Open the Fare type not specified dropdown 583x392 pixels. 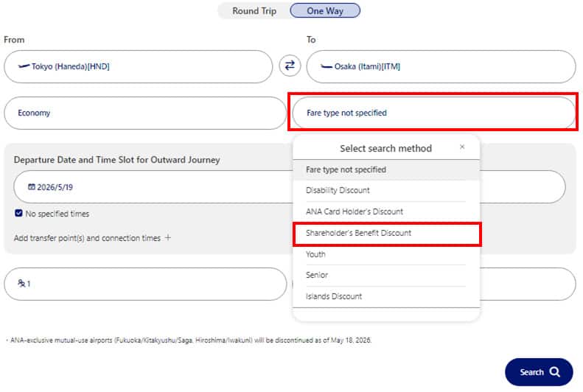432,113
